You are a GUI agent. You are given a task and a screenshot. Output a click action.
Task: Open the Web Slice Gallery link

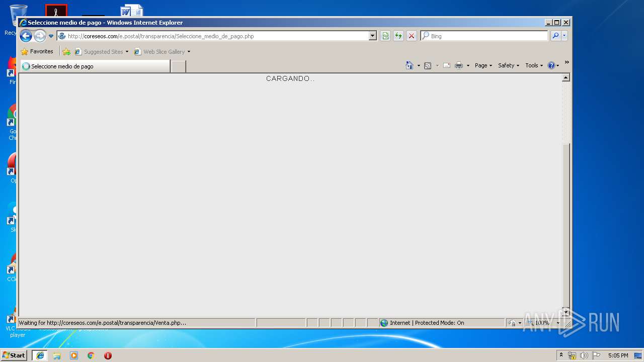pyautogui.click(x=159, y=51)
